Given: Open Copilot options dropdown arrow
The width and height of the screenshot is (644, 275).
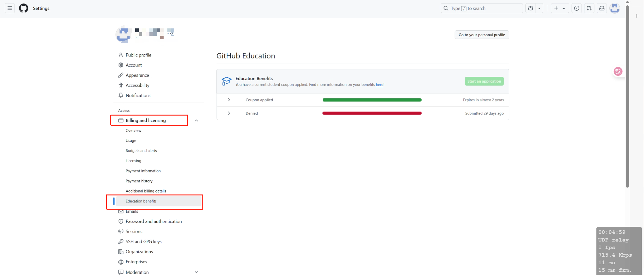Looking at the screenshot, I should (x=539, y=8).
